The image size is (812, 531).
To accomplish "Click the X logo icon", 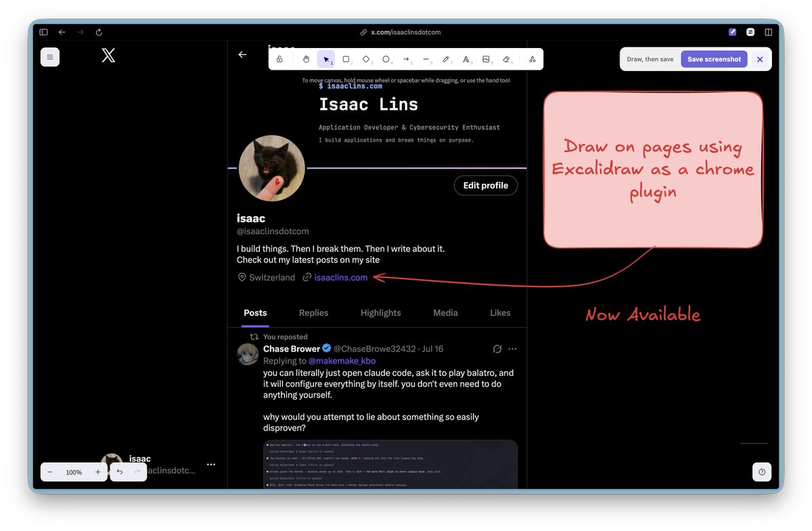I will coord(108,56).
